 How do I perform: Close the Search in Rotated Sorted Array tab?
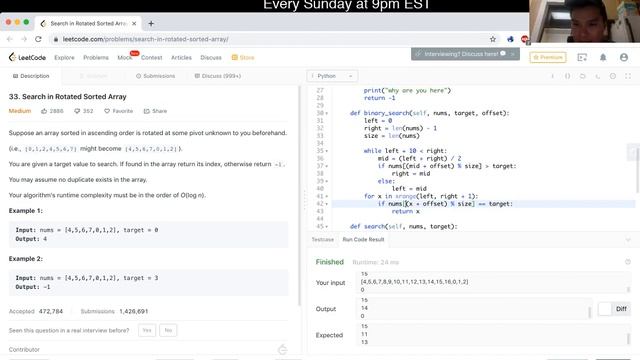pos(134,24)
